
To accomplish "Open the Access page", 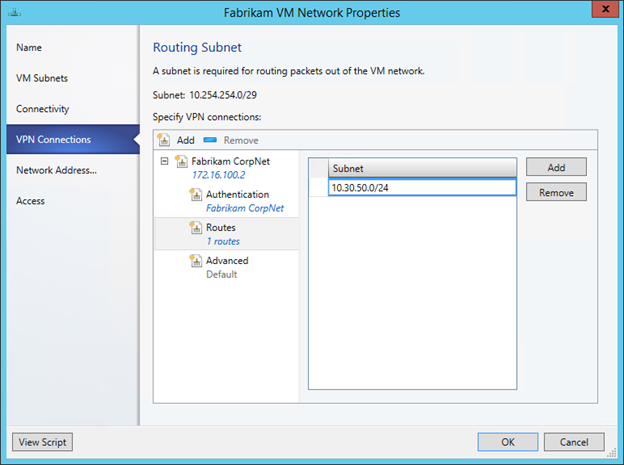I will point(31,201).
